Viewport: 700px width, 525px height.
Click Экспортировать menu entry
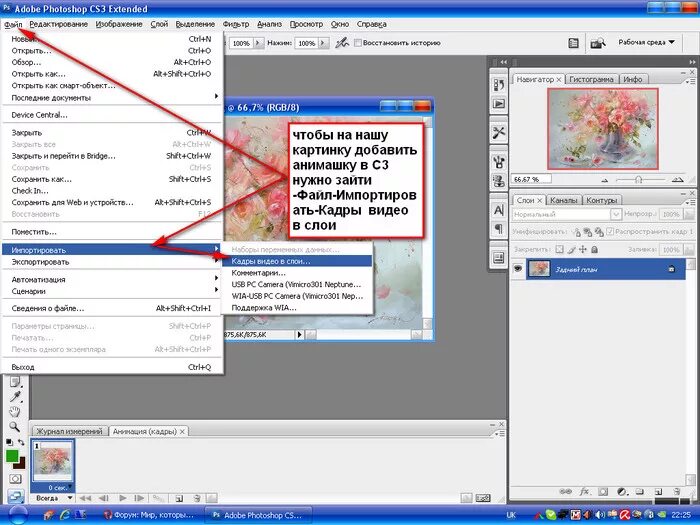pos(111,262)
